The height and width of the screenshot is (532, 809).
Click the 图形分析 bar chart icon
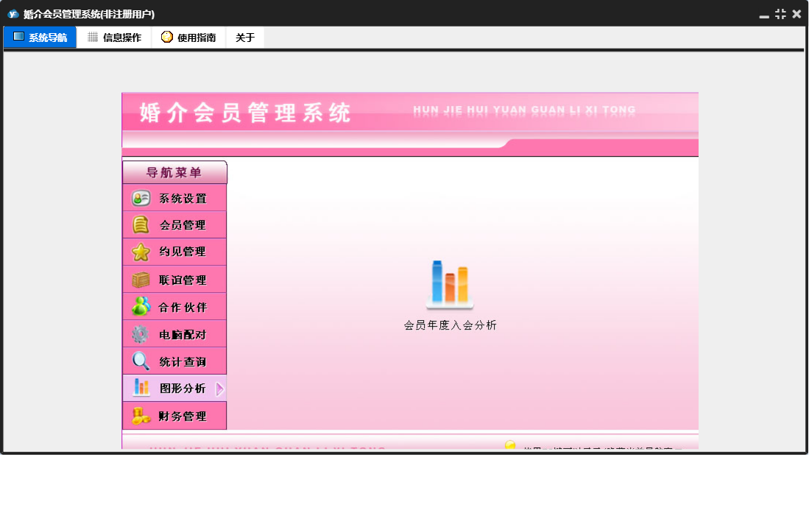(141, 388)
